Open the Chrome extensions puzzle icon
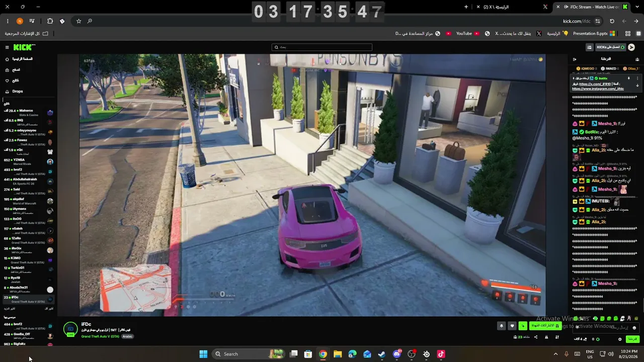The height and width of the screenshot is (362, 644). pos(50,21)
